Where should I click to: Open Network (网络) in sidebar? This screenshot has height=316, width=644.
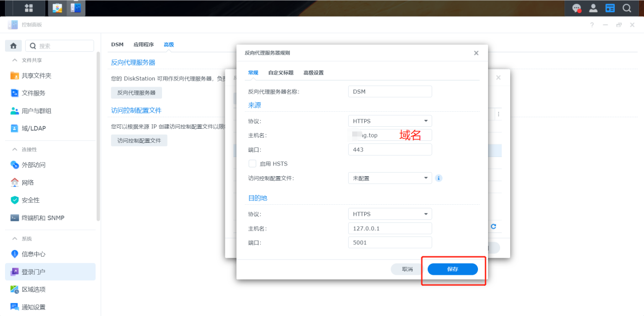(x=50, y=183)
